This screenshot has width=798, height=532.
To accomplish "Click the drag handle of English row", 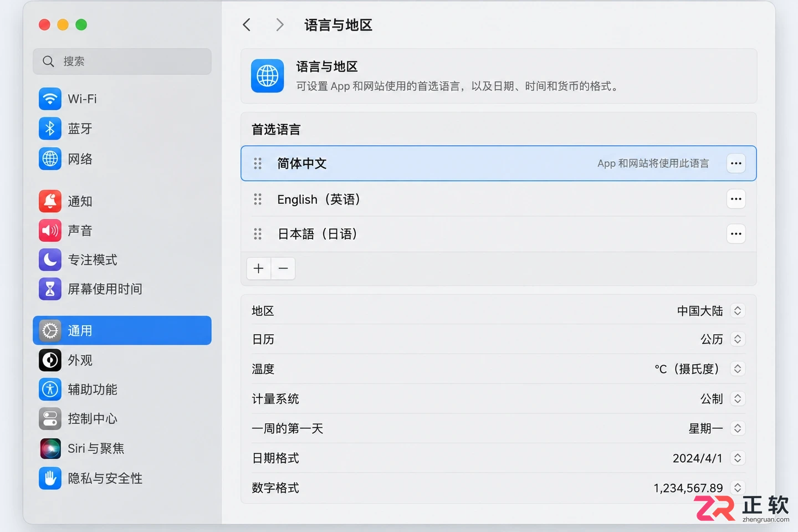I will pos(258,199).
